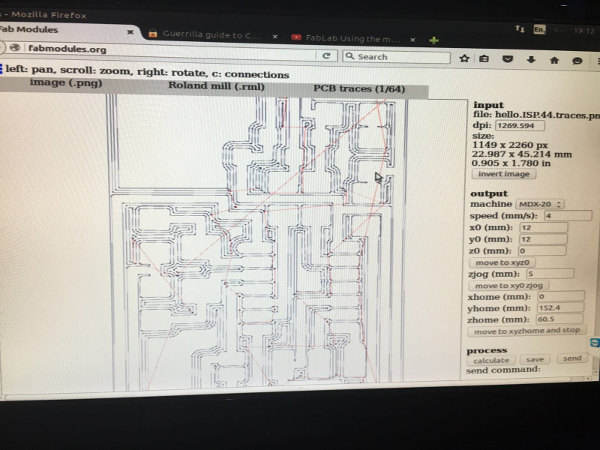600x450 pixels.
Task: Open the En keyboard layout indicator
Action: (x=540, y=29)
